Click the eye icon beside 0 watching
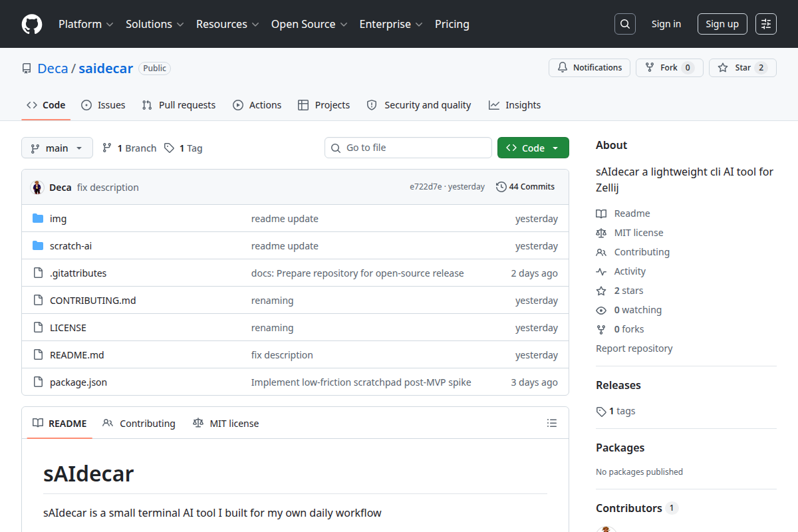 pyautogui.click(x=601, y=310)
